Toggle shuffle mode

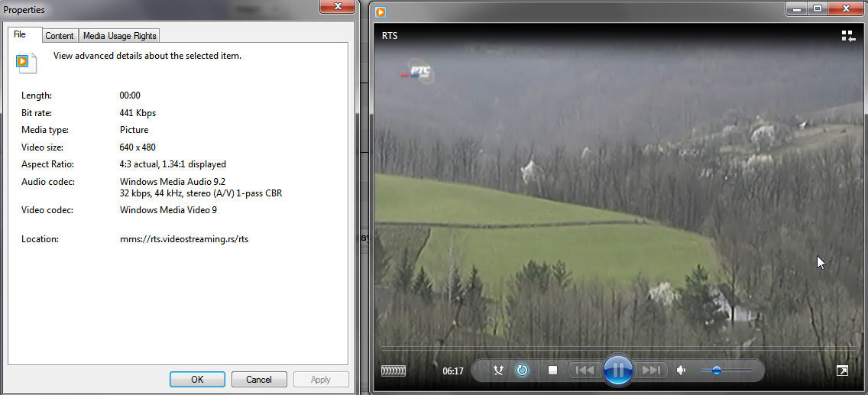(499, 371)
